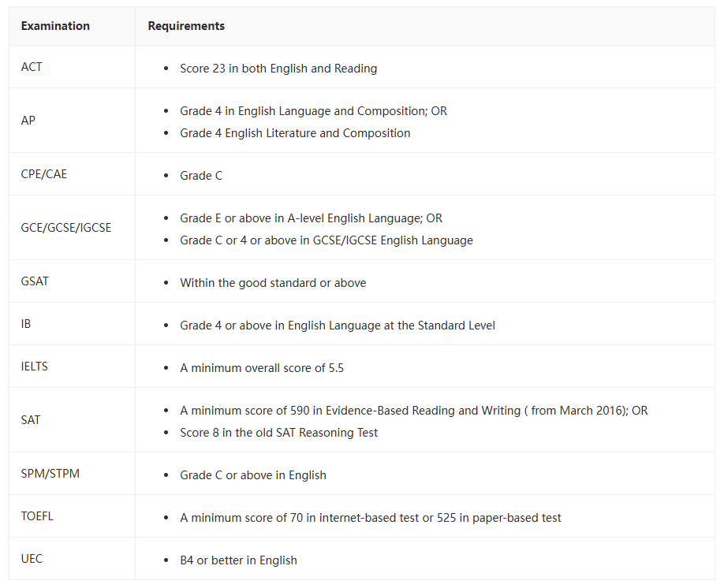
Task: Click the 'Grade 4 English Literature and Composition' line
Action: pyautogui.click(x=295, y=133)
